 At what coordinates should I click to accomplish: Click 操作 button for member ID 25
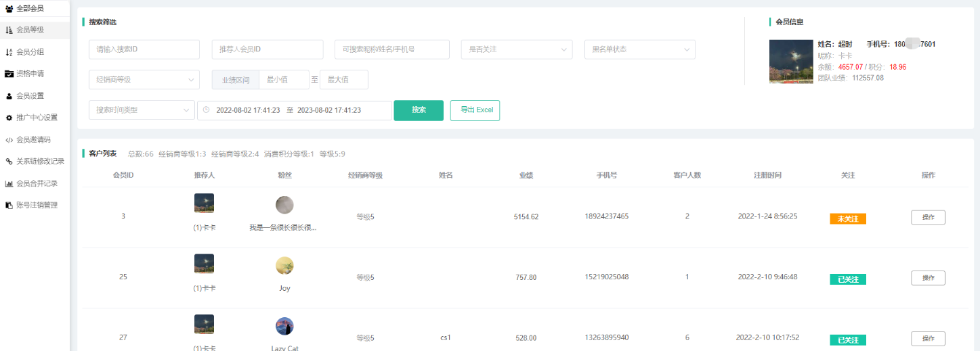928,278
